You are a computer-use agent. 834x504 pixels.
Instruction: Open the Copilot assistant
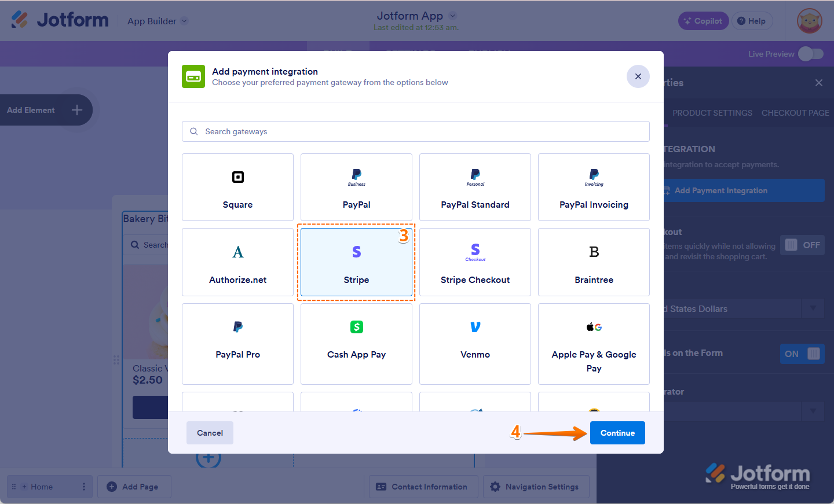(x=703, y=21)
